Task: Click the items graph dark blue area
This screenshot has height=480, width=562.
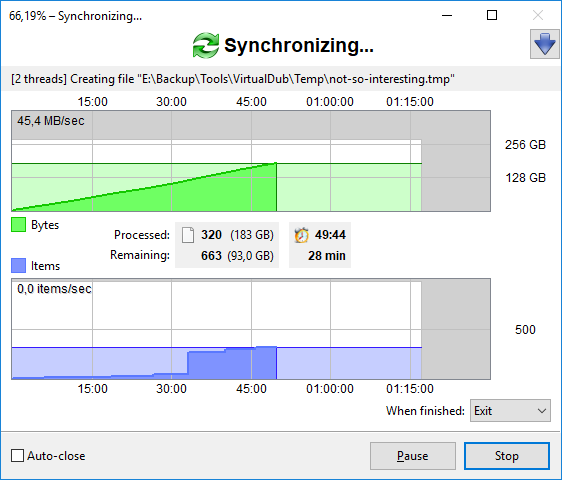Action: click(x=232, y=364)
